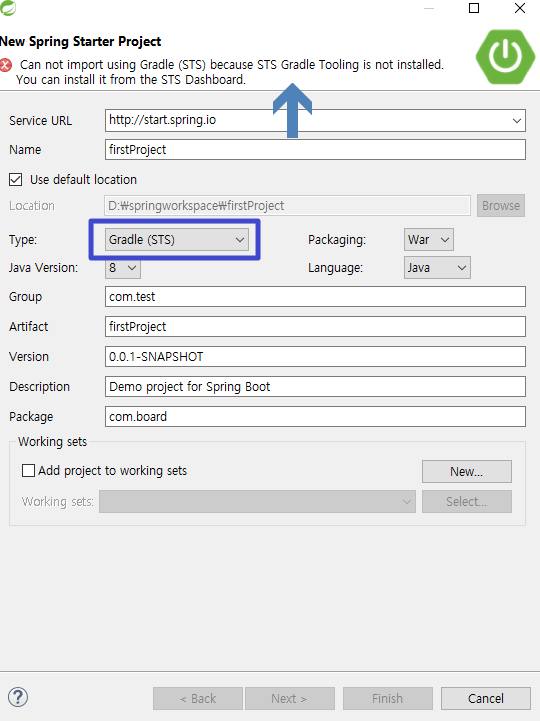Image resolution: width=540 pixels, height=721 pixels.
Task: Click the "New Spring Starter Project" title text
Action: 80,41
